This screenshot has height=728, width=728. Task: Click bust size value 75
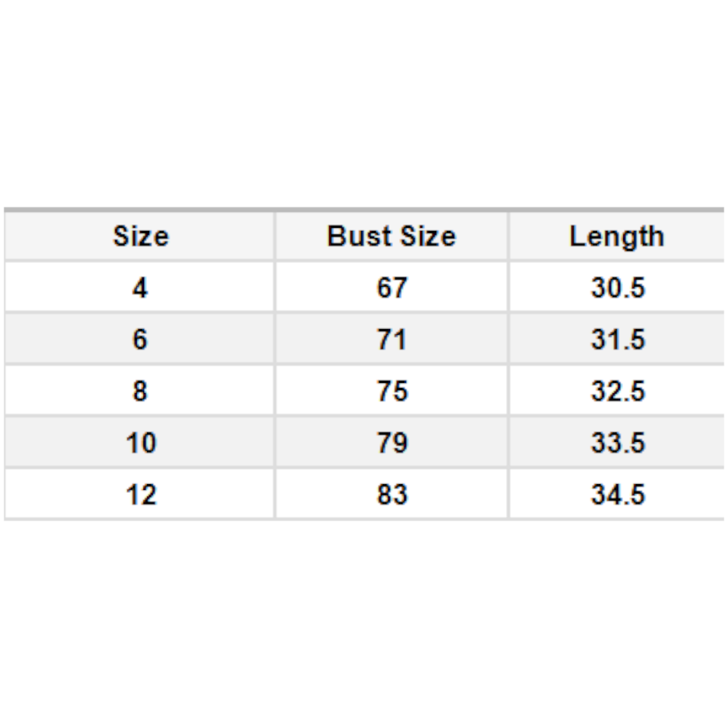pos(392,390)
